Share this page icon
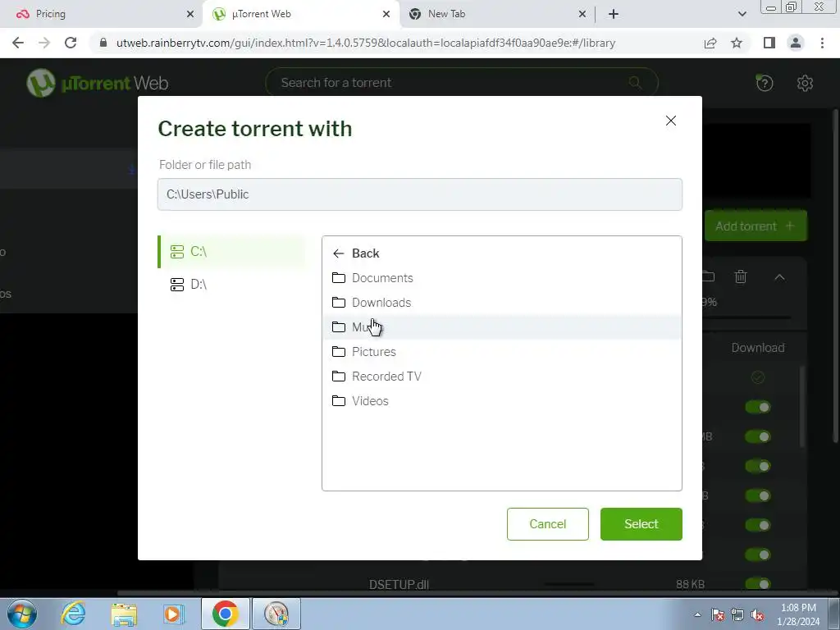Screen dimensions: 840x630 point(710,43)
